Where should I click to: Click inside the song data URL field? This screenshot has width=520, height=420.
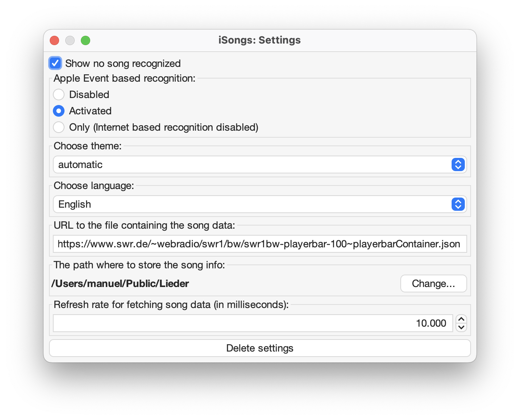260,244
